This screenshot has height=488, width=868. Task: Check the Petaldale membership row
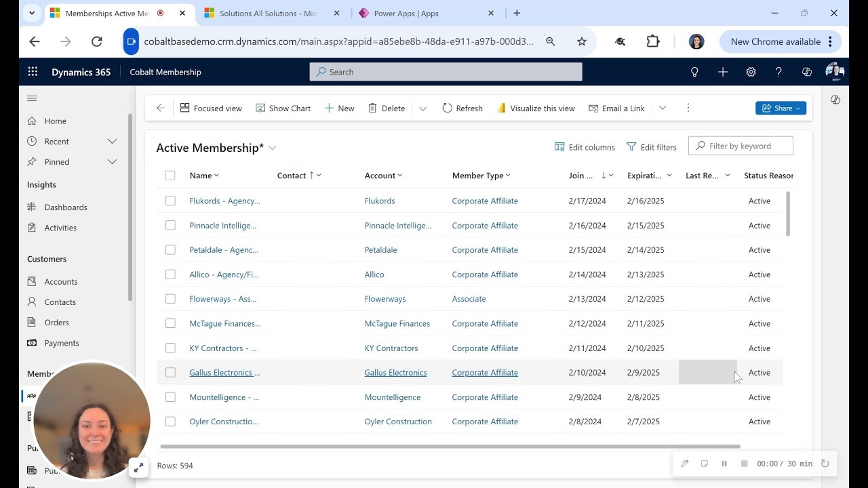[x=170, y=249]
